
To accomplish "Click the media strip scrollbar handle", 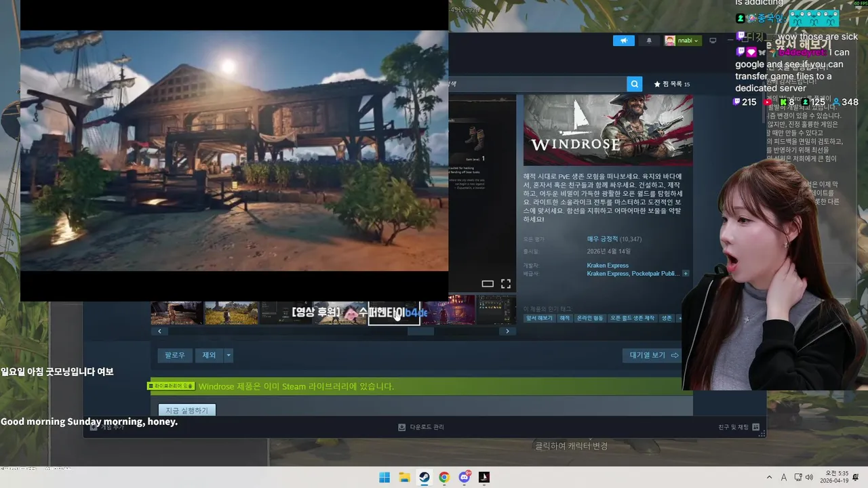I will point(420,331).
